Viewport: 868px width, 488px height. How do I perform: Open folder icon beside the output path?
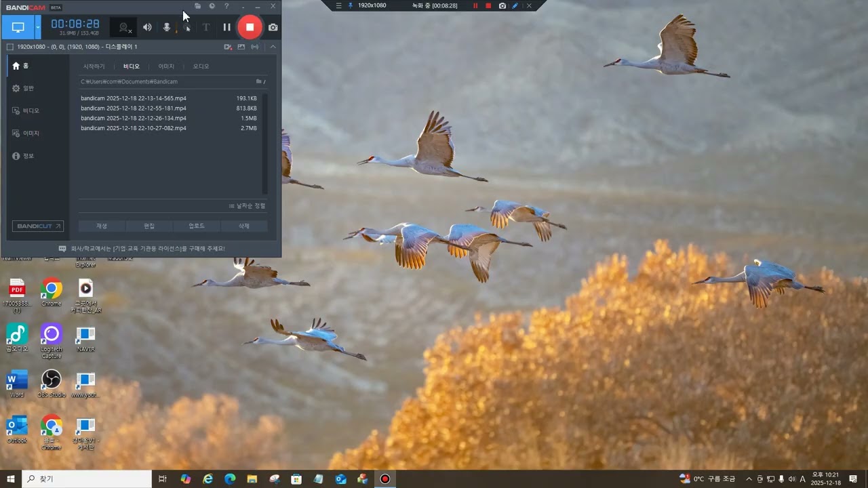tap(258, 81)
